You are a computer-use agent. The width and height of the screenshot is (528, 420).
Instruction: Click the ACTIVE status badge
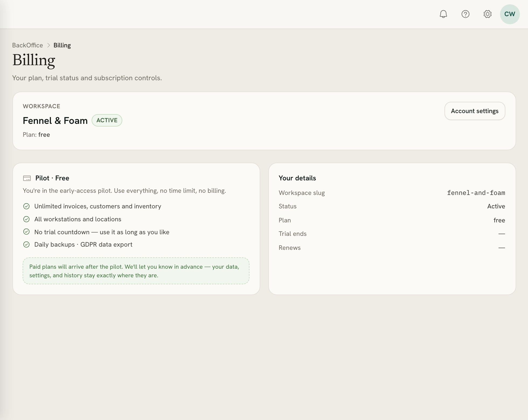click(107, 120)
